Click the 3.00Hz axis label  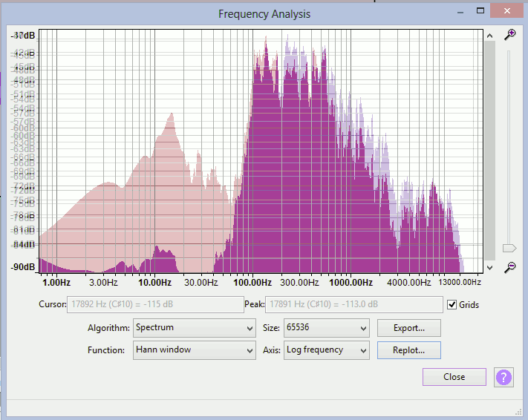103,283
